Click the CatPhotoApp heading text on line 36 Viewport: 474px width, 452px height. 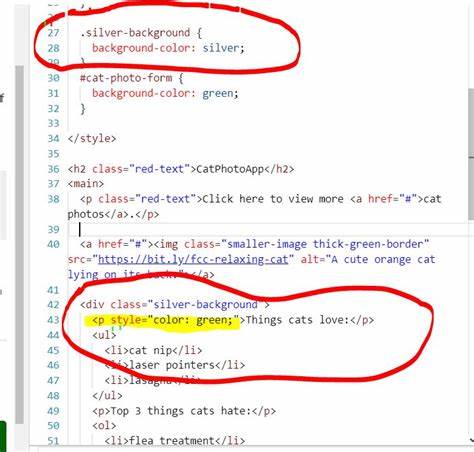(230, 169)
